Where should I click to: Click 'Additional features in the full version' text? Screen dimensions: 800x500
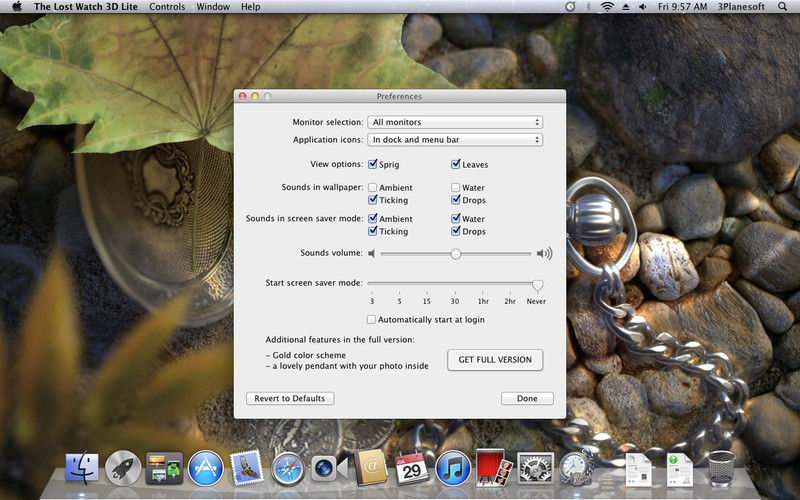click(x=340, y=339)
